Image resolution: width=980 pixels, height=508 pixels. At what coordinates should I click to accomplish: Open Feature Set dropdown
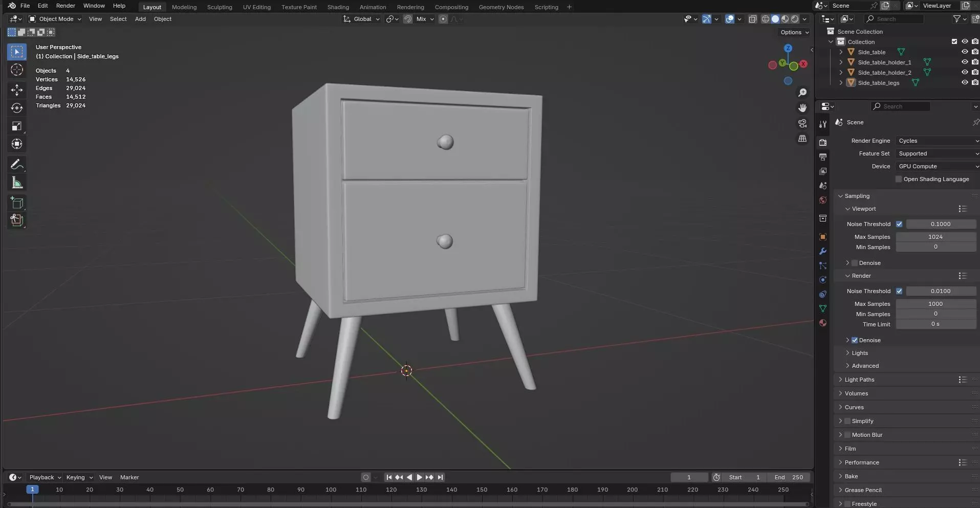pyautogui.click(x=938, y=153)
